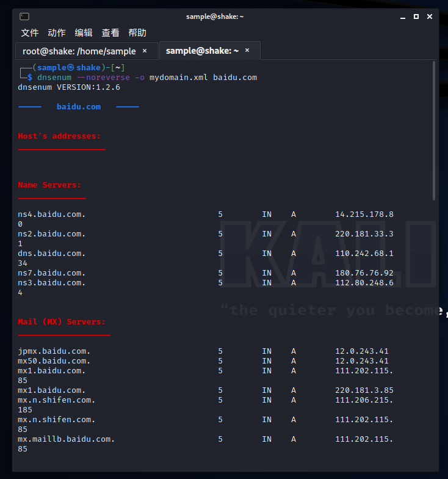Click the terminal icon in title bar
The height and width of the screenshot is (479, 448).
pyautogui.click(x=24, y=16)
